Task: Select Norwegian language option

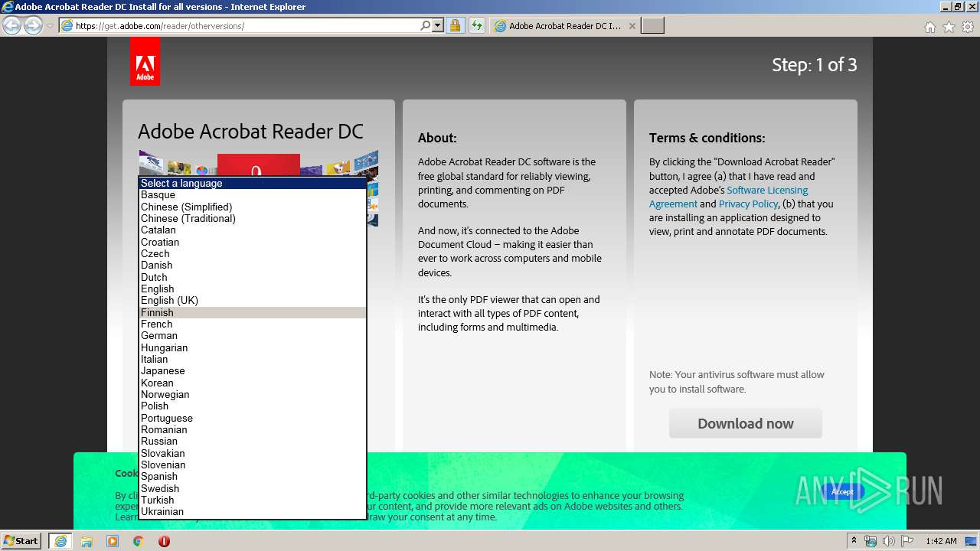Action: (253, 394)
